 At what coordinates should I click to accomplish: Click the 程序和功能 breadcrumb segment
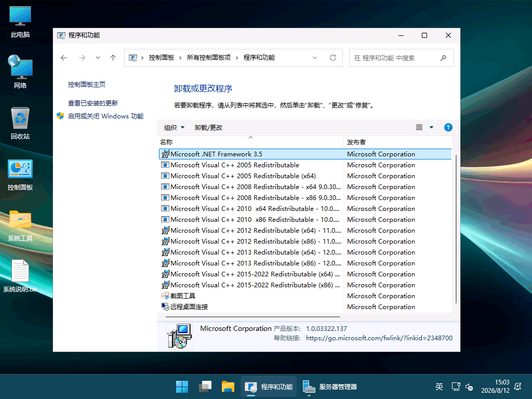(x=259, y=58)
